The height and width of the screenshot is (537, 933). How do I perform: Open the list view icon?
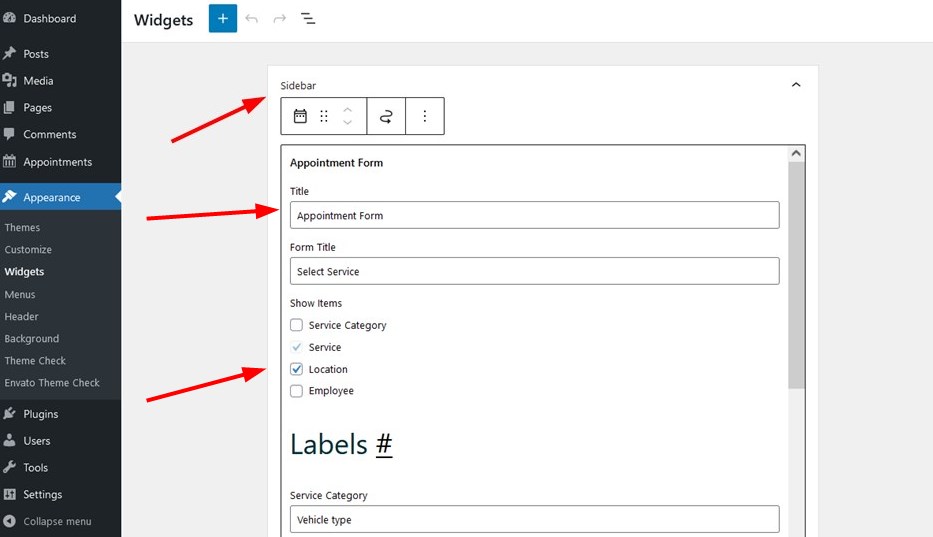click(x=308, y=18)
